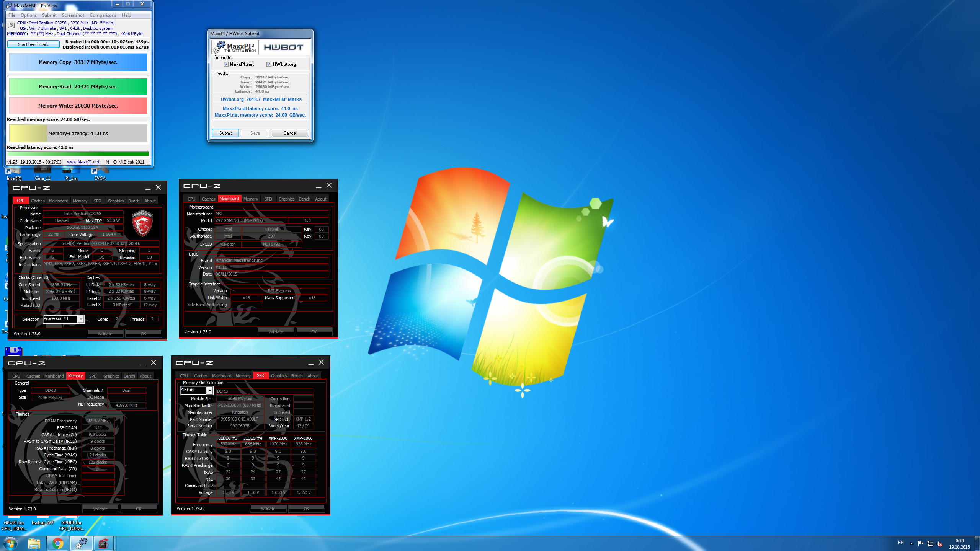Viewport: 980px width, 551px height.
Task: Select the red Mainboard tab in the CPU-Z Mainboard window
Action: click(229, 199)
